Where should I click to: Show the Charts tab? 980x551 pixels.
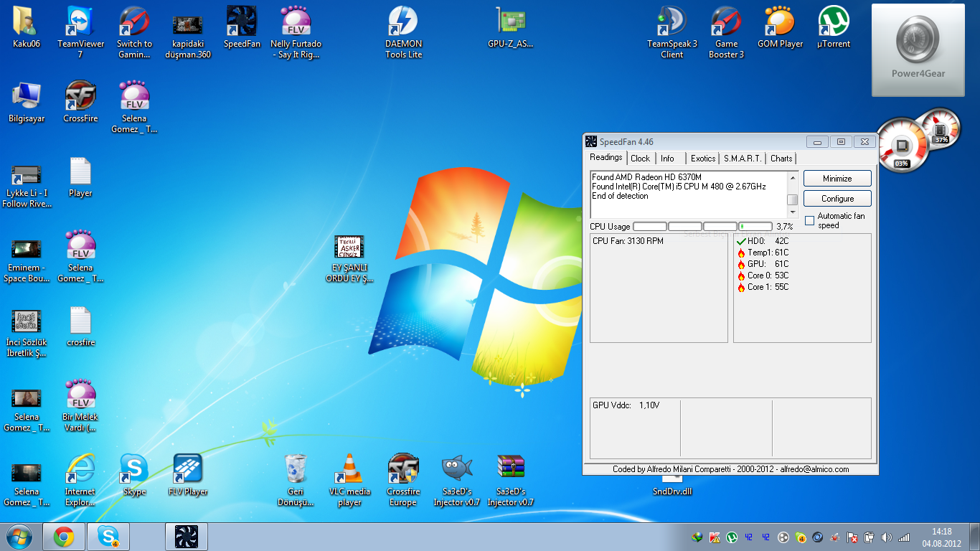(x=781, y=159)
